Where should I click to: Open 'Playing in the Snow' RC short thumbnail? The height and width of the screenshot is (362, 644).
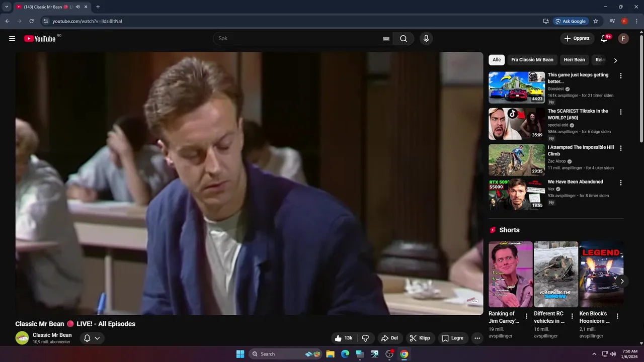pyautogui.click(x=556, y=275)
